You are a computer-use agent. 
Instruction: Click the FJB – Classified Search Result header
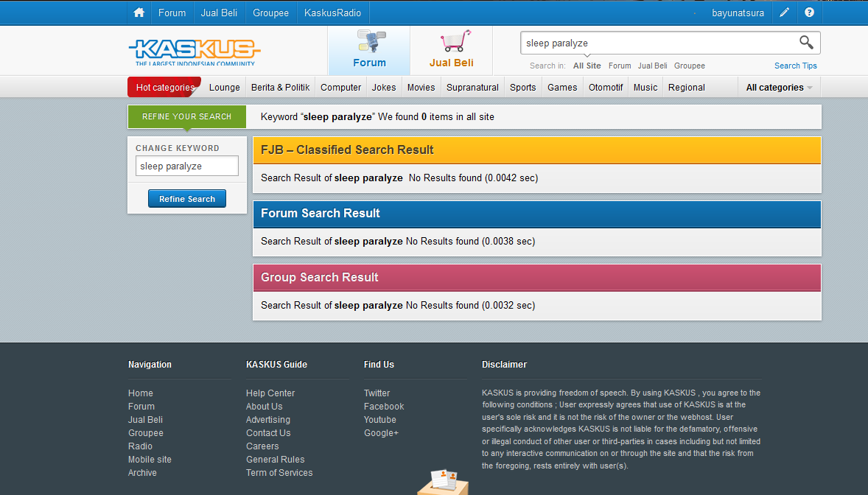pos(537,150)
